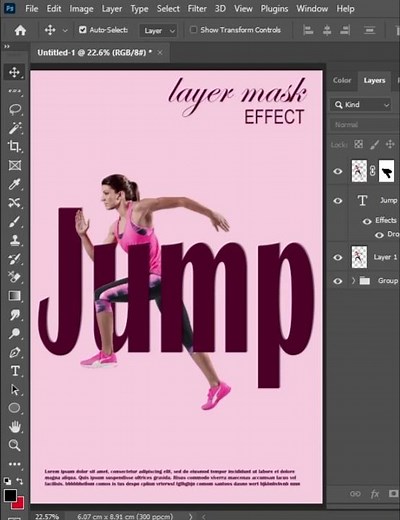The height and width of the screenshot is (520, 400).
Task: Hide the Group folder layer
Action: pyautogui.click(x=338, y=281)
